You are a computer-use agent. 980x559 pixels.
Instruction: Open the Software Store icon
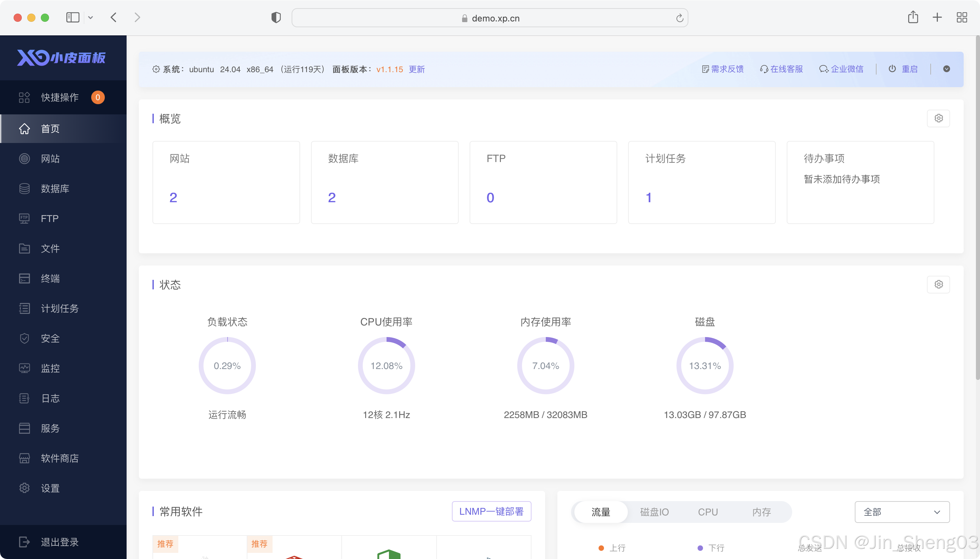click(24, 458)
